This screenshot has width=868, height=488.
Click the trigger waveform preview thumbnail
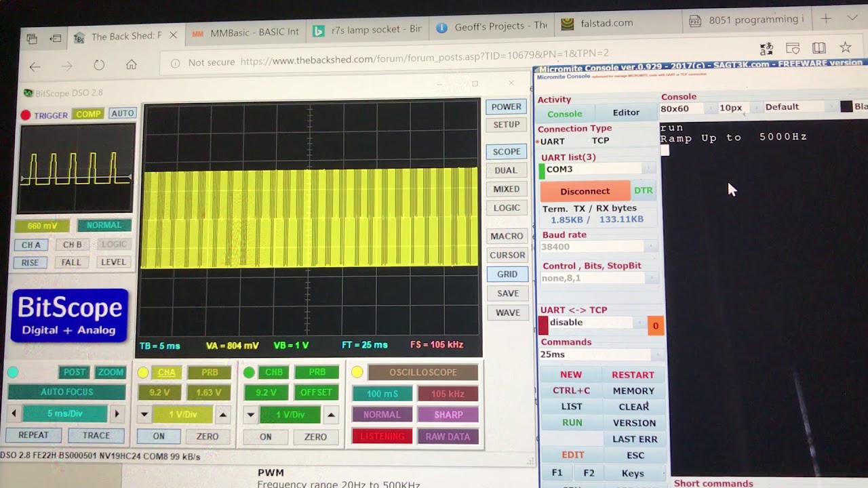click(x=76, y=168)
